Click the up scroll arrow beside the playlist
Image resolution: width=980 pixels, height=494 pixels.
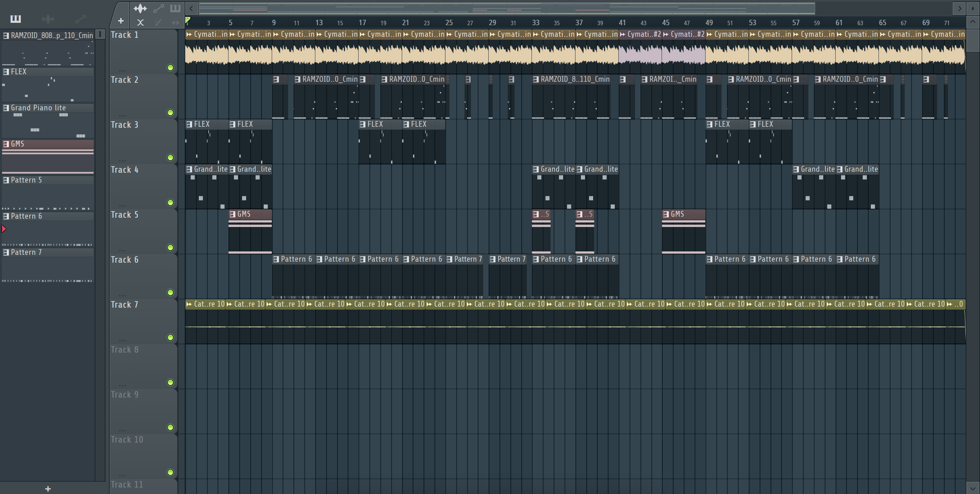click(973, 22)
